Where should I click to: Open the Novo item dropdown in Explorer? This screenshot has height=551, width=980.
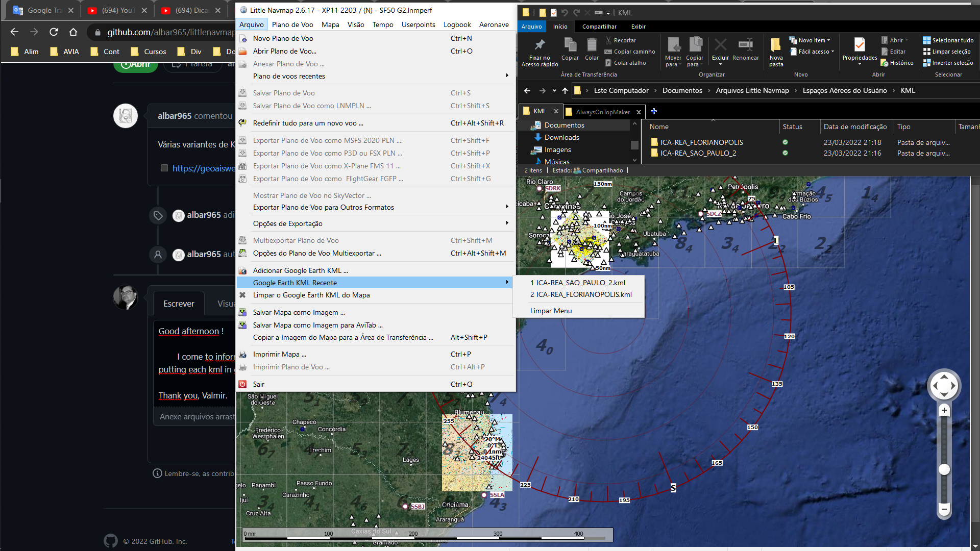(810, 40)
